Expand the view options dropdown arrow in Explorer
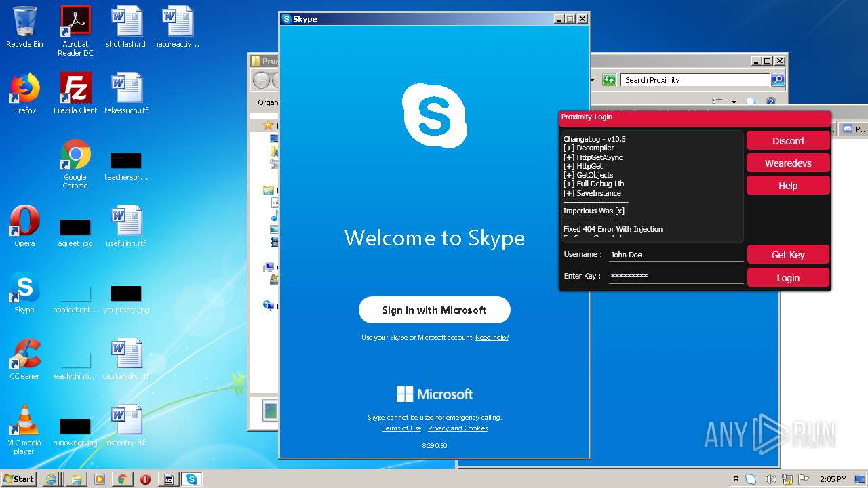This screenshot has height=488, width=868. 734,102
